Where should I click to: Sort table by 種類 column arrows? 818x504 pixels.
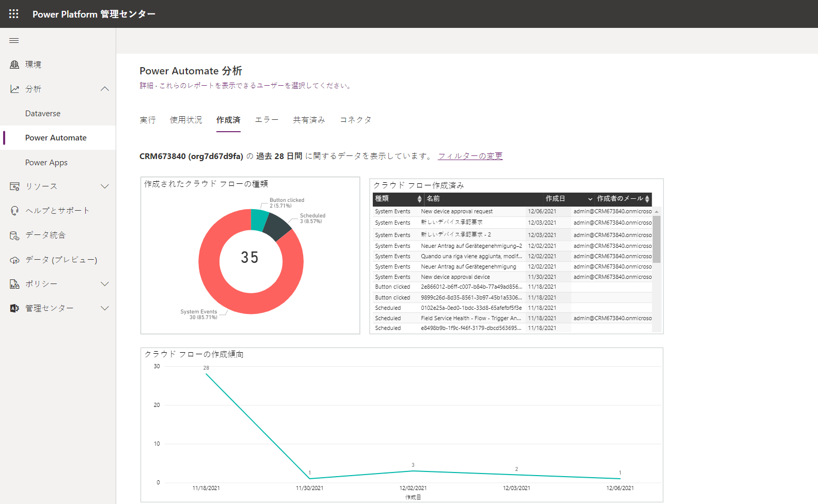point(419,199)
